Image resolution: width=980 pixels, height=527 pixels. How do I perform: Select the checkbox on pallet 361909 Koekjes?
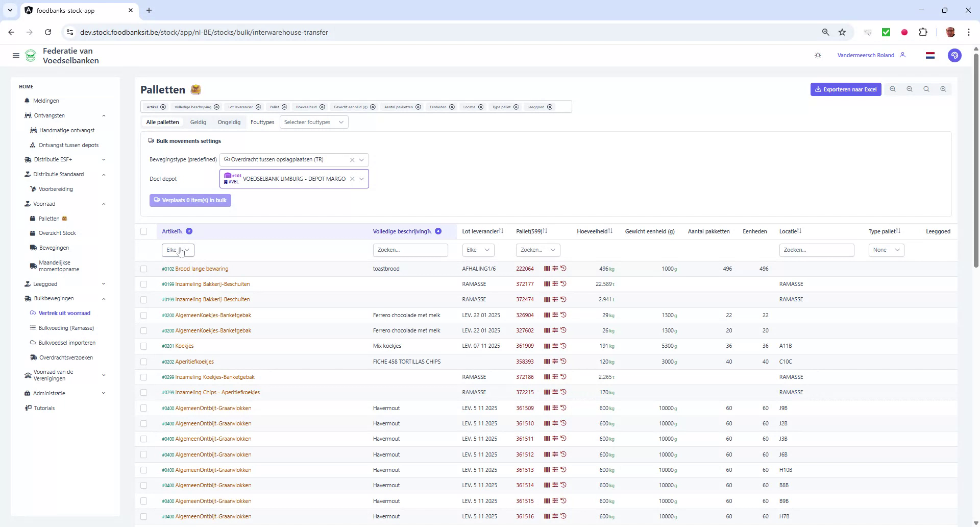[144, 346]
